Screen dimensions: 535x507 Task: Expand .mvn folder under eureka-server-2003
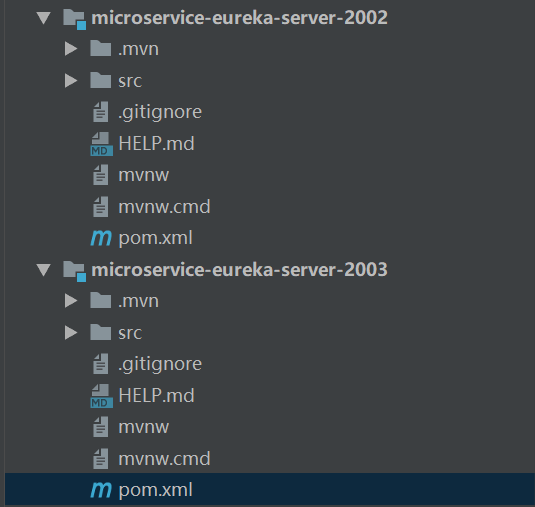[x=71, y=301]
